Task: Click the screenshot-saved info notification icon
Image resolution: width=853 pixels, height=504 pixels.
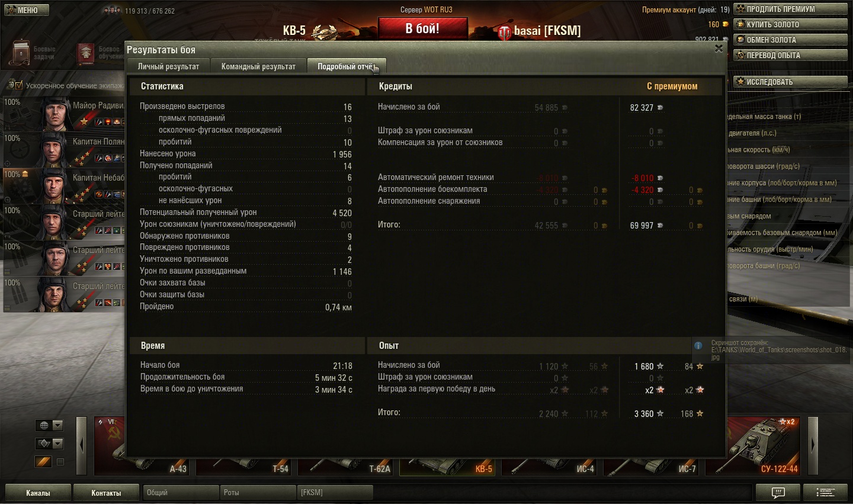Action: [x=698, y=345]
